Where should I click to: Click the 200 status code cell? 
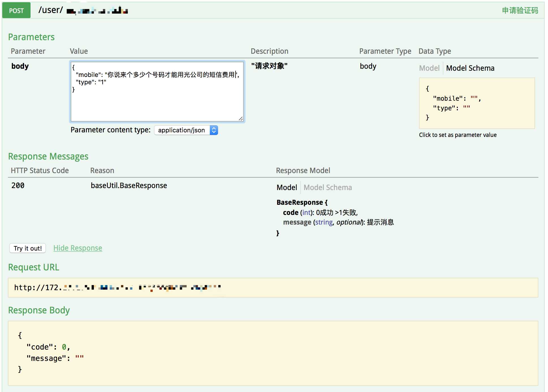(18, 186)
